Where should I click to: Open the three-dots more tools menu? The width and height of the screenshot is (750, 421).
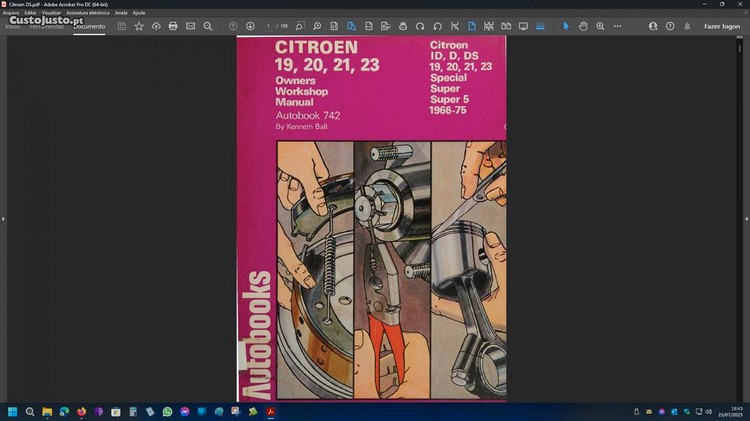tap(617, 26)
